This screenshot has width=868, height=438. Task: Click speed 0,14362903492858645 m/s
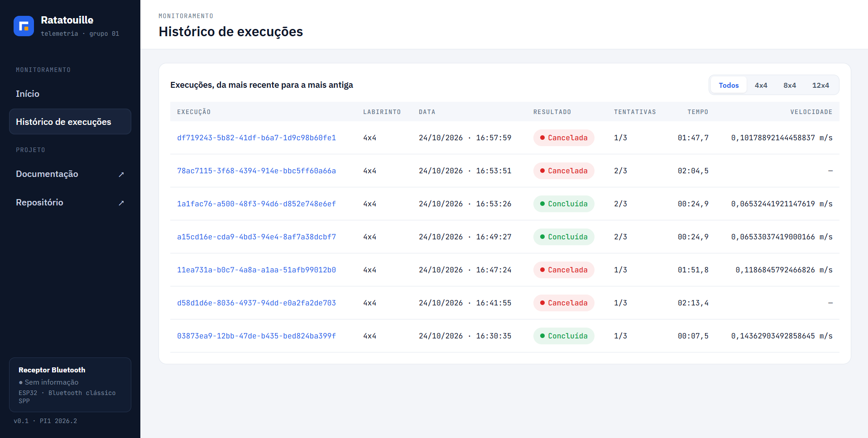782,336
